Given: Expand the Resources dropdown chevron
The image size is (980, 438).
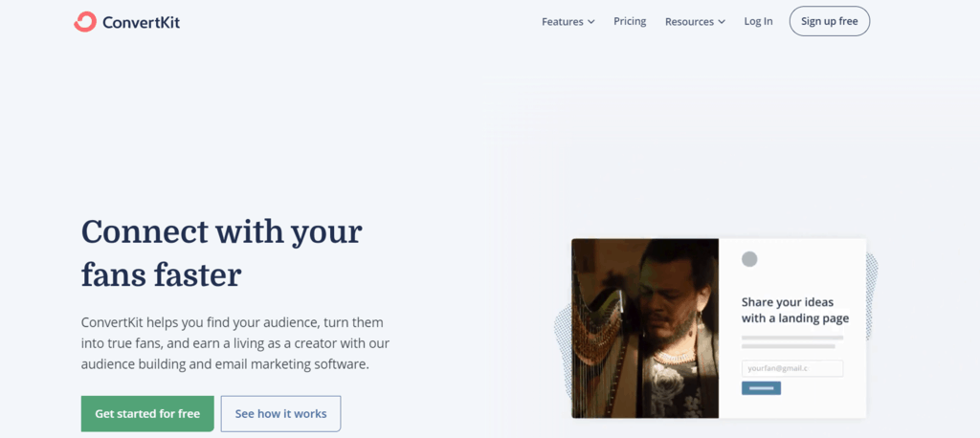Looking at the screenshot, I should pos(722,22).
